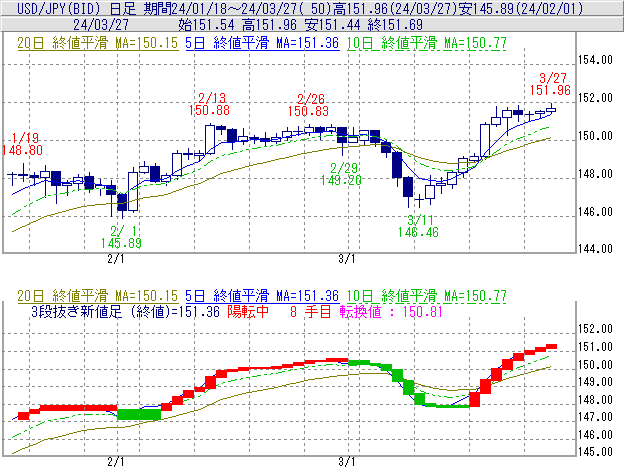
Task: Click the 3/27 151.96 high annotation
Action: pyautogui.click(x=551, y=84)
